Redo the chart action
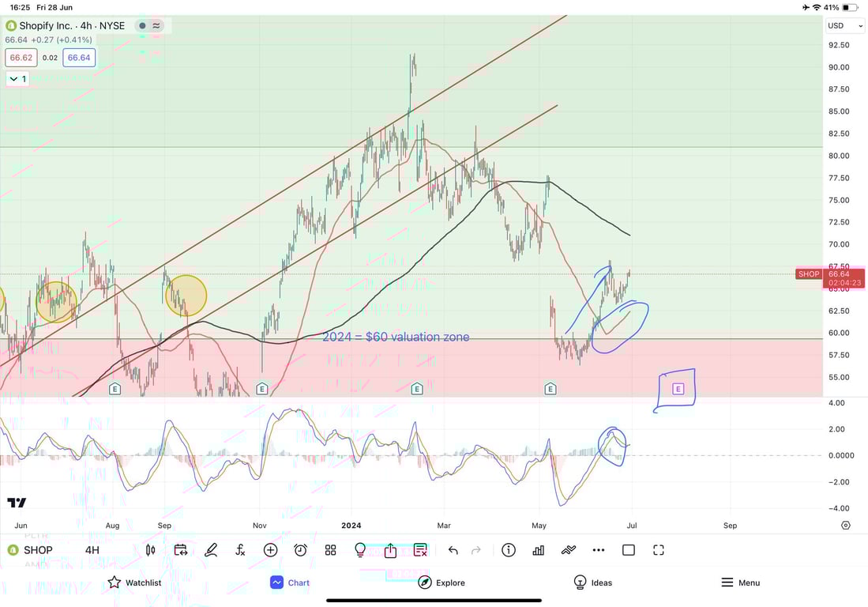 tap(476, 550)
